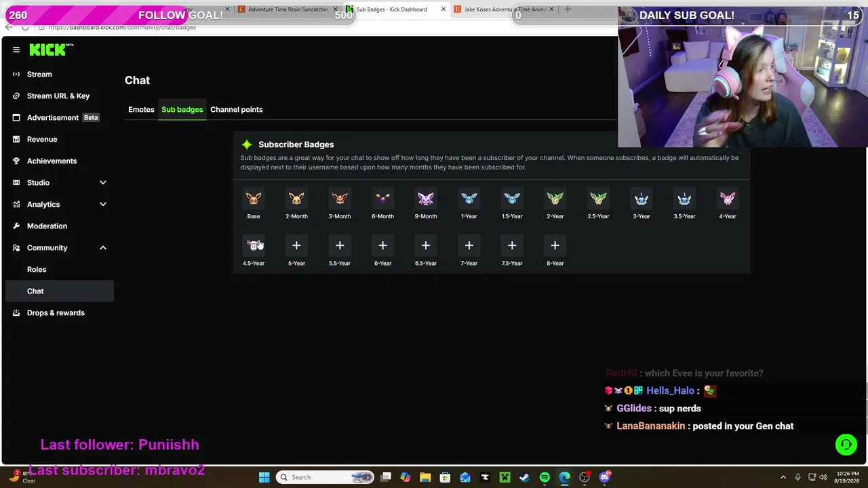Click the 3-Year badge icon
Screen dimensions: 868x488
tap(641, 199)
